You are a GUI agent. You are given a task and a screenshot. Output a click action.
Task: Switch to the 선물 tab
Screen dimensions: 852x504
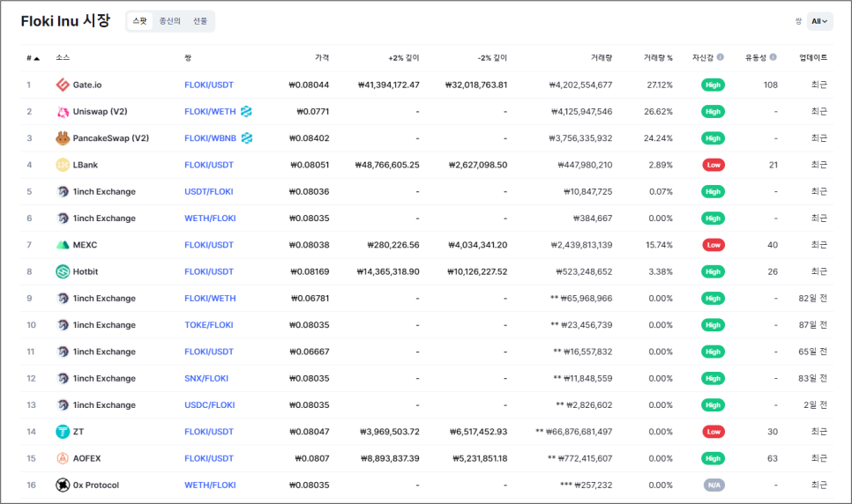point(200,21)
